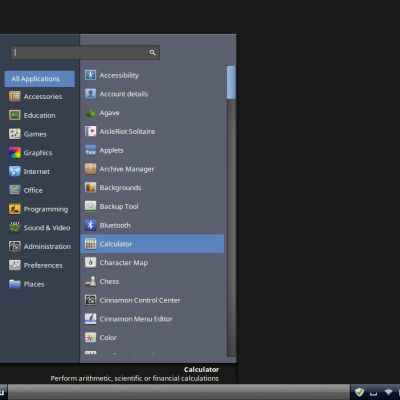Click the Internet category icon
400x400 pixels.
point(15,171)
